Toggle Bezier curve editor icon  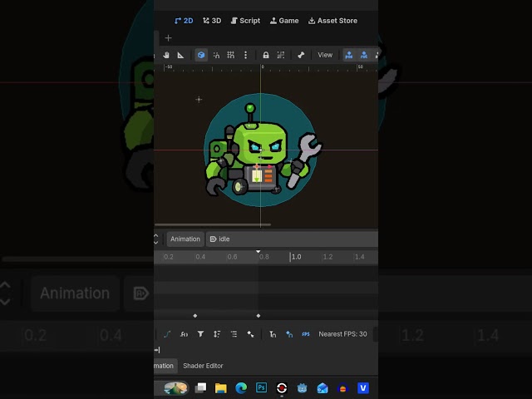pos(167,334)
